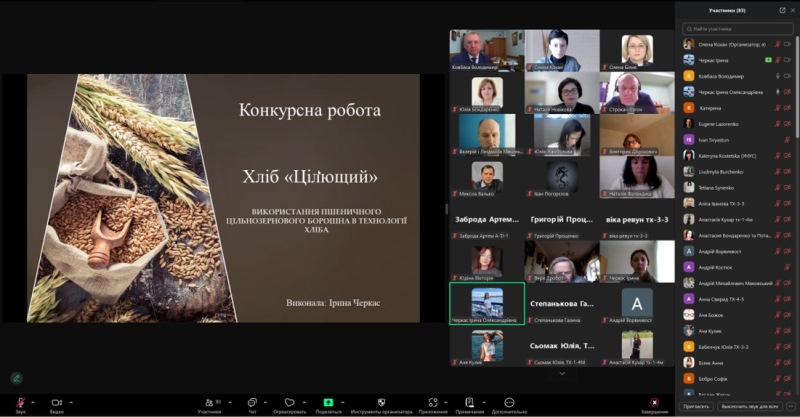The width and height of the screenshot is (800, 417).
Task: Click Анна Свирид ТХ-4-5 in participants list
Action: click(x=738, y=299)
